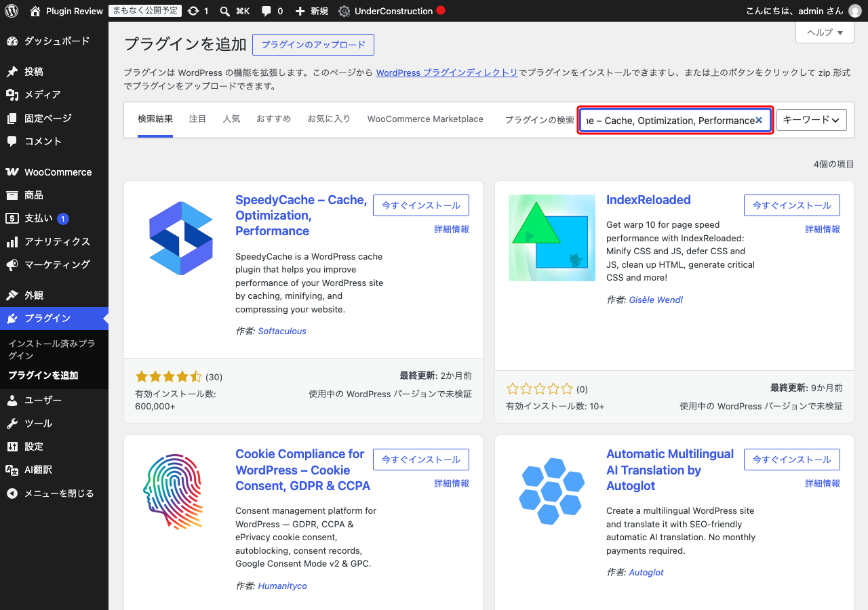Click まもなく公開予定 badge
This screenshot has height=610, width=868.
tap(145, 11)
